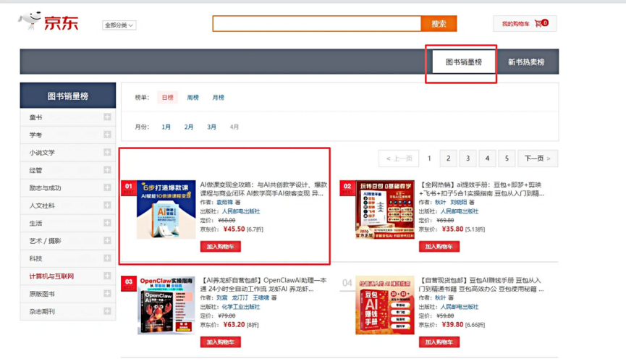Image resolution: width=626 pixels, height=364 pixels.
Task: Open the AI做课变现全攻略 book title
Action: (263, 189)
